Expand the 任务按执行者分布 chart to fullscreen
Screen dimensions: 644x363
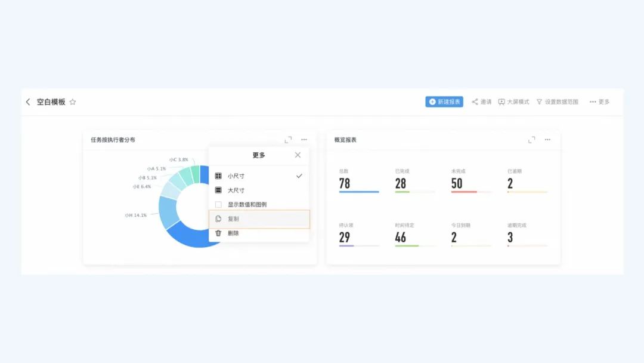coord(288,140)
